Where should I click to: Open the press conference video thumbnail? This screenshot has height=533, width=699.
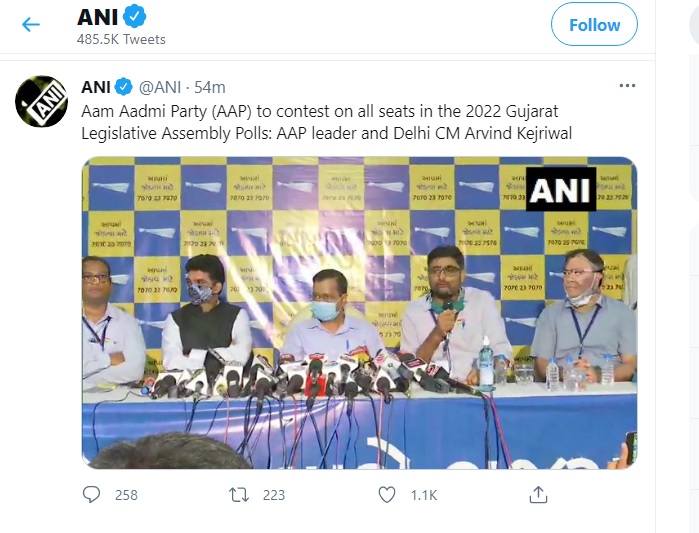359,312
